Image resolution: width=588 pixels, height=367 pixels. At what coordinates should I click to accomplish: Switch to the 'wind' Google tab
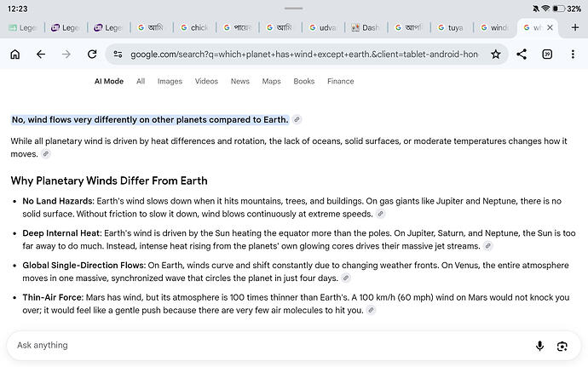point(494,27)
